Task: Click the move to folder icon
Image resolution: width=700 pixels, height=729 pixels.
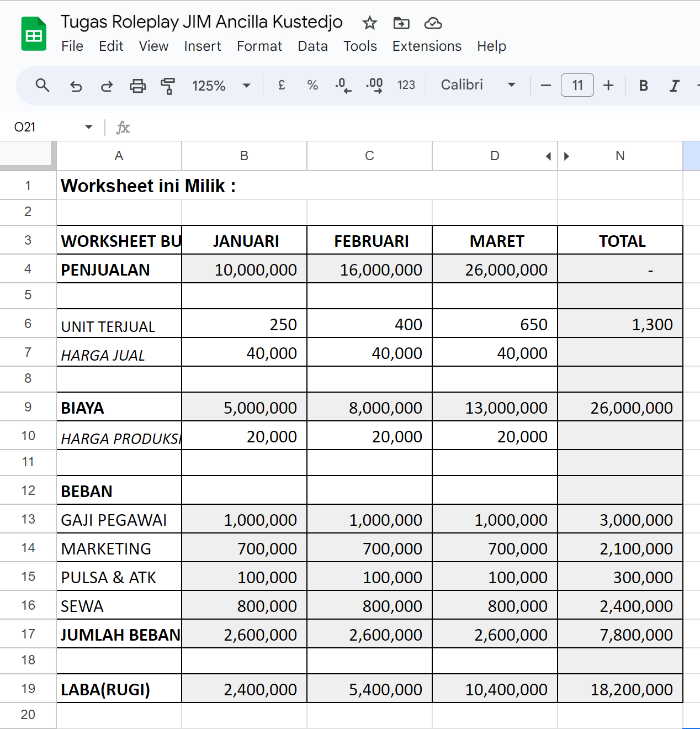Action: [401, 23]
